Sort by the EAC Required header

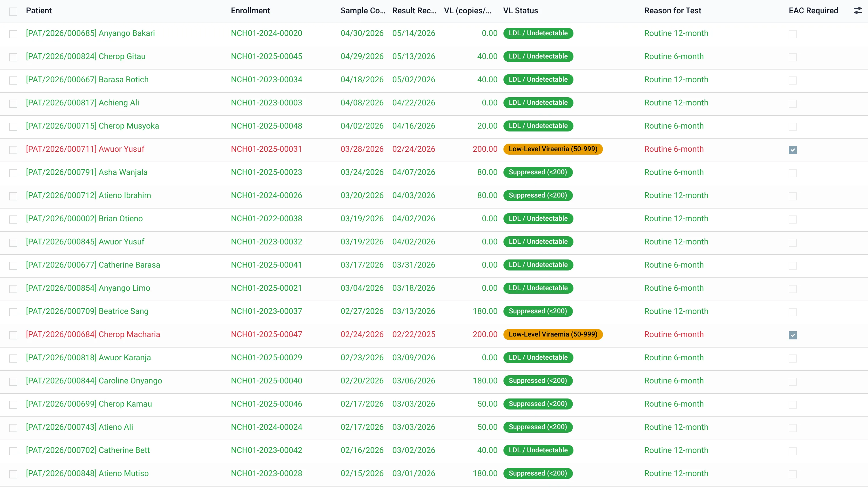(x=813, y=11)
